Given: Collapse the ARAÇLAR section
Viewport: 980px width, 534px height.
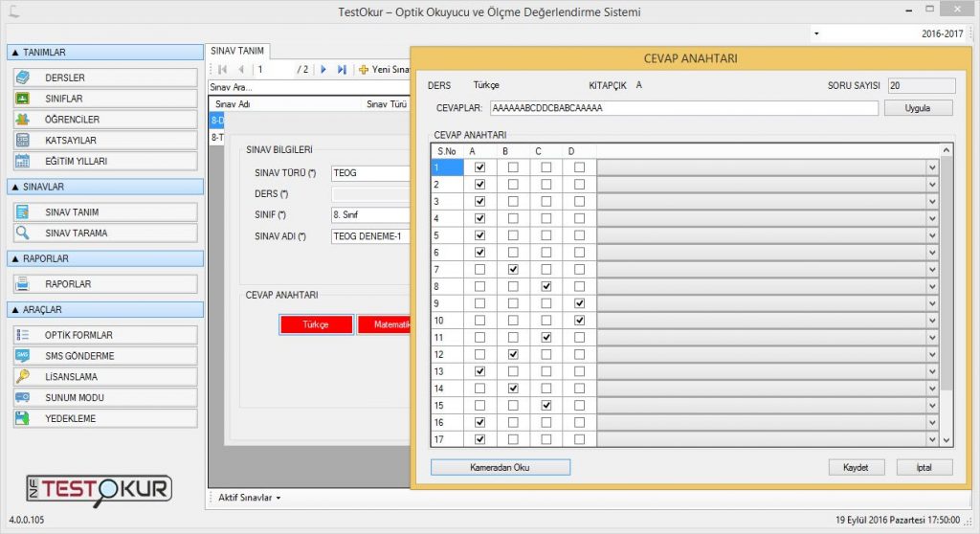Looking at the screenshot, I should click(105, 309).
